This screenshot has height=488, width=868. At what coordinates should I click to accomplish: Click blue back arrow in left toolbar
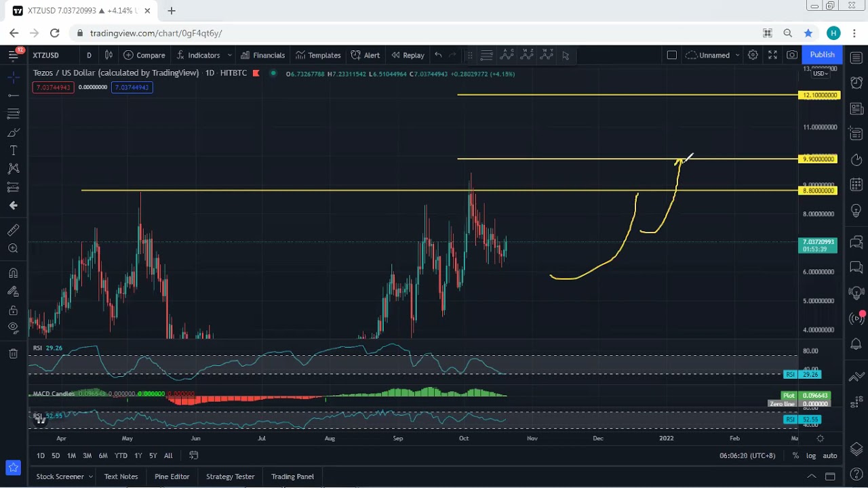click(13, 205)
